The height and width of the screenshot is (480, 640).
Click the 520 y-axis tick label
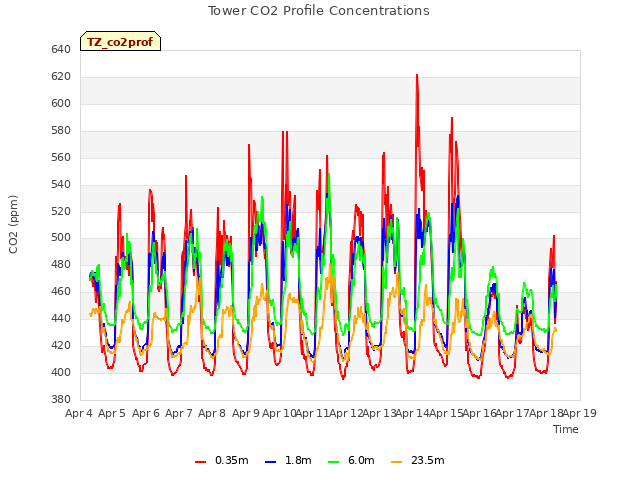coord(61,211)
